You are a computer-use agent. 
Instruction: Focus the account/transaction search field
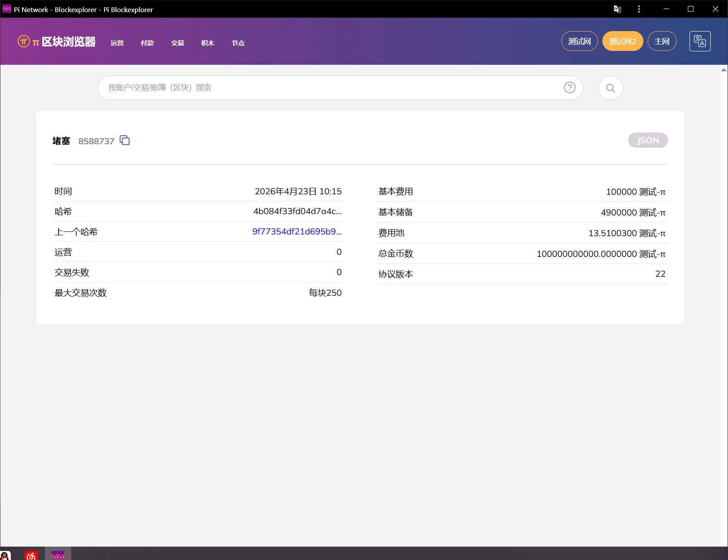pyautogui.click(x=328, y=88)
